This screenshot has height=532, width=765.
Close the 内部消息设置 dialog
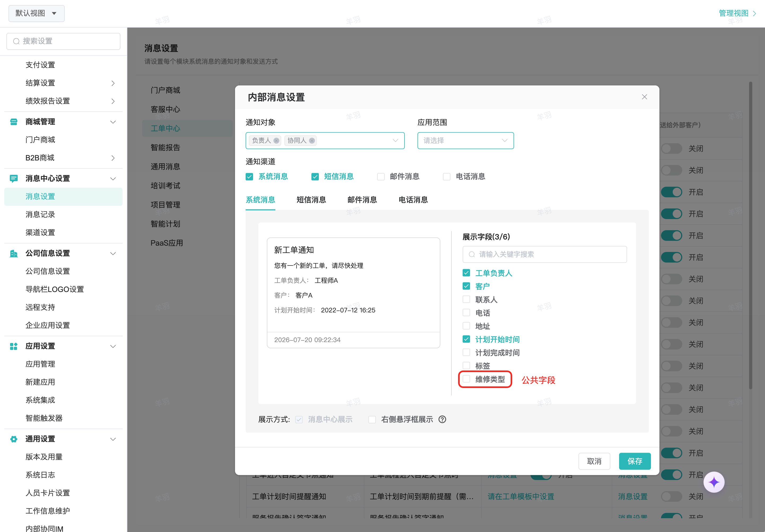(x=644, y=97)
